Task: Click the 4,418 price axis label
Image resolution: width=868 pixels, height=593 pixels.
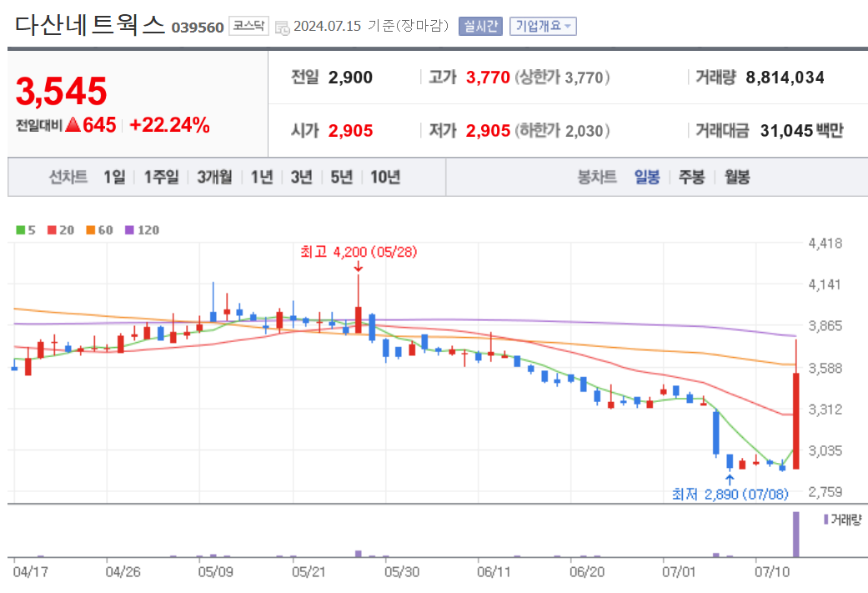Action: coord(825,243)
